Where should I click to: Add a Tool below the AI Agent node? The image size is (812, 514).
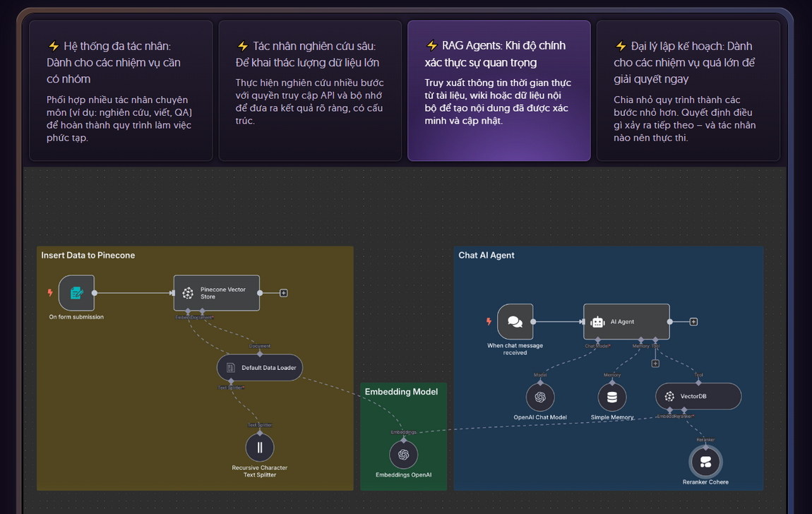pyautogui.click(x=655, y=362)
